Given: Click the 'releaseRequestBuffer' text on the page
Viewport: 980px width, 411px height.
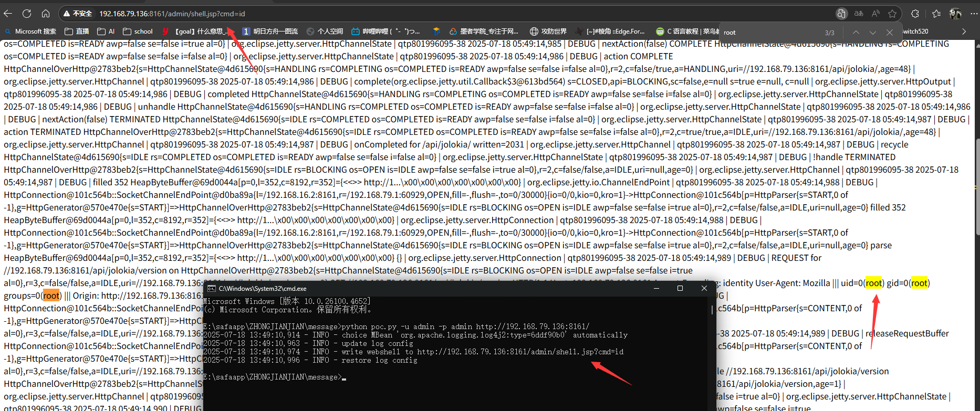Looking at the screenshot, I should 907,333.
